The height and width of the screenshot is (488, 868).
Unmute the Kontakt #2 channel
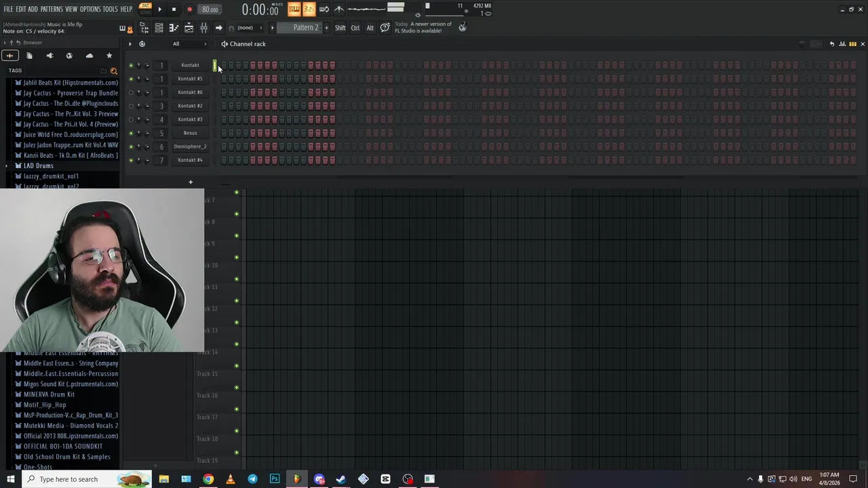coord(131,106)
